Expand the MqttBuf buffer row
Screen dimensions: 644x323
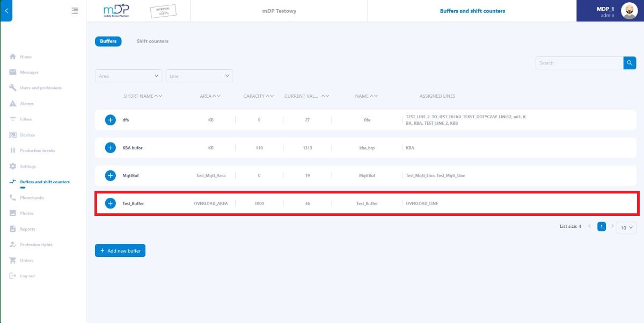click(110, 175)
